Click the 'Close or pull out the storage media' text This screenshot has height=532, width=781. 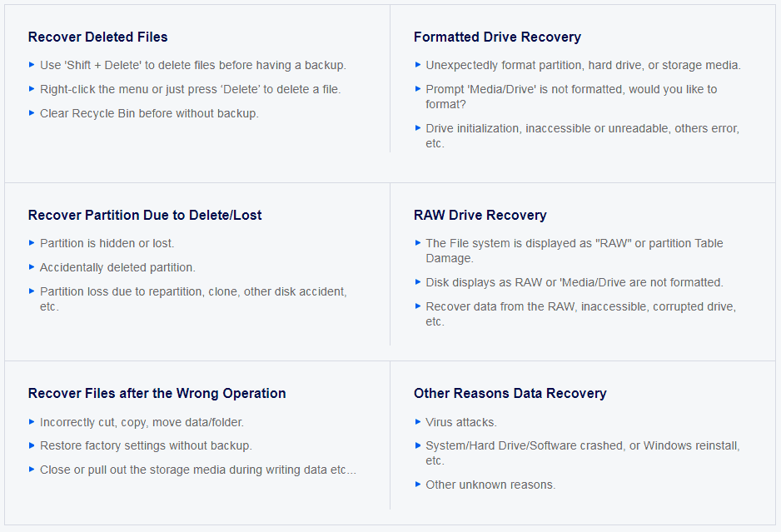[197, 470]
